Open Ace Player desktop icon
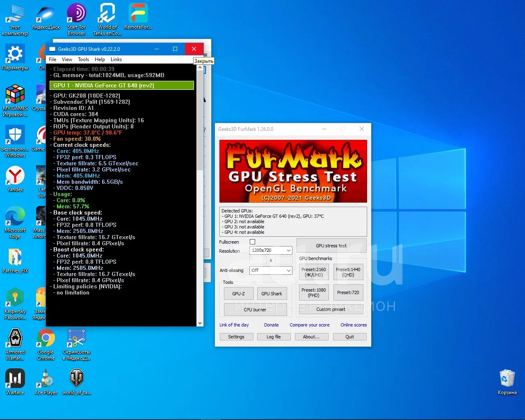This screenshot has height=420, width=525. tap(46, 382)
